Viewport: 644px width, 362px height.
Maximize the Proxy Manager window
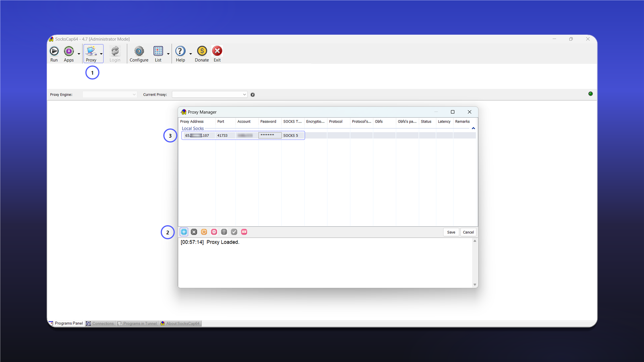(452, 112)
